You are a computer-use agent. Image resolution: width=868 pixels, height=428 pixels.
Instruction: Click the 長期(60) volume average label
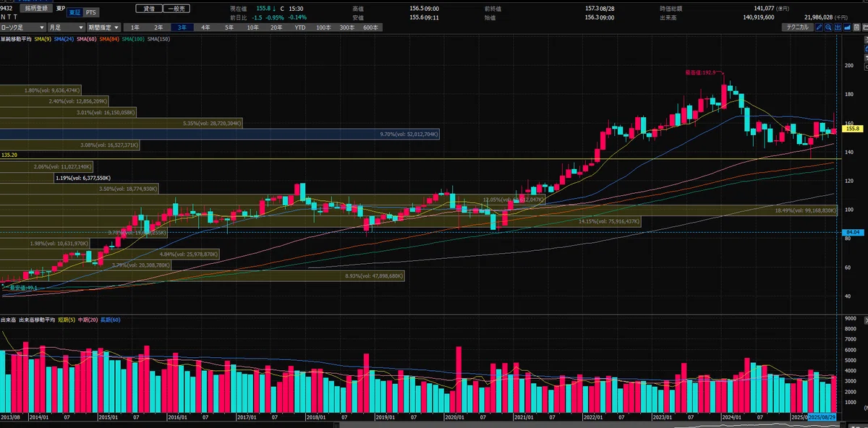pos(112,319)
